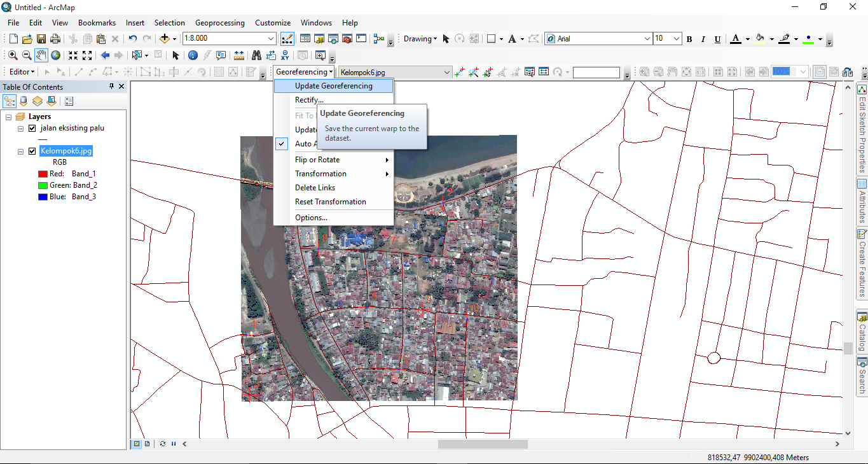868x464 pixels.
Task: Select the Add Control Points tool
Action: (x=459, y=72)
